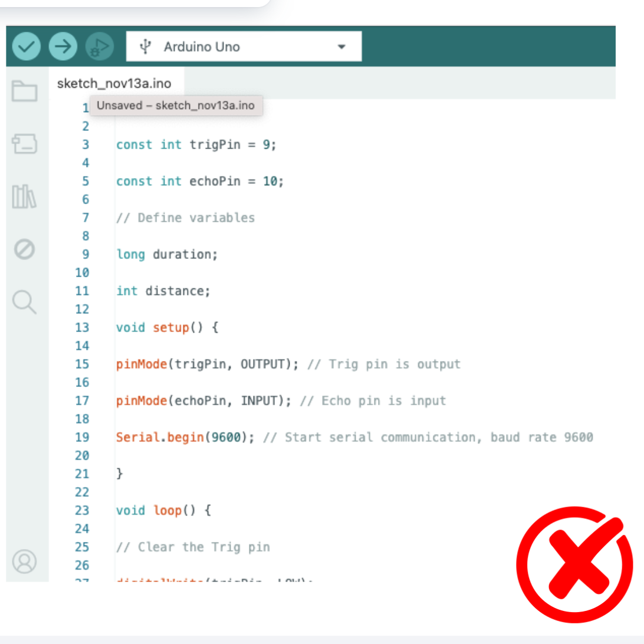Screen dimensions: 644x644
Task: Place cursor on 'const int trigPin = 9;'
Action: click(x=196, y=144)
